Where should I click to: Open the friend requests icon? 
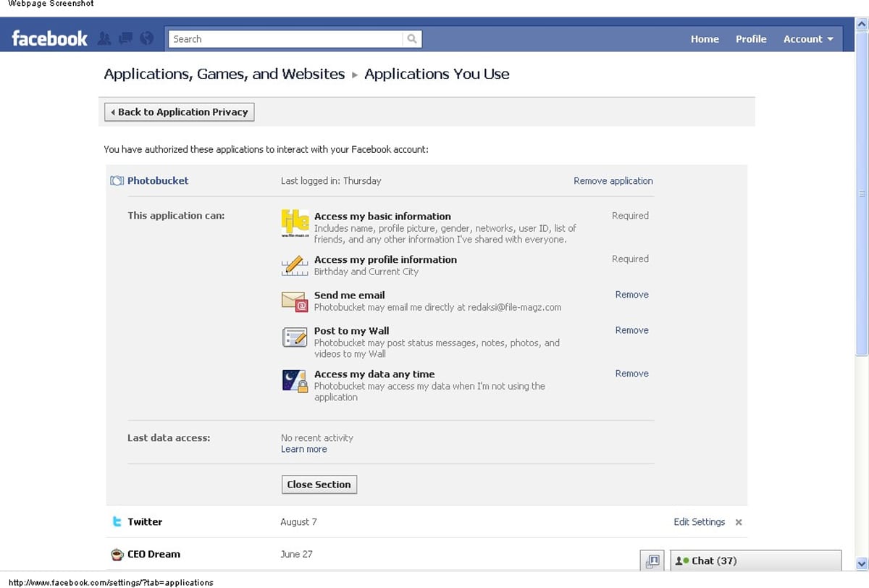[x=104, y=38]
